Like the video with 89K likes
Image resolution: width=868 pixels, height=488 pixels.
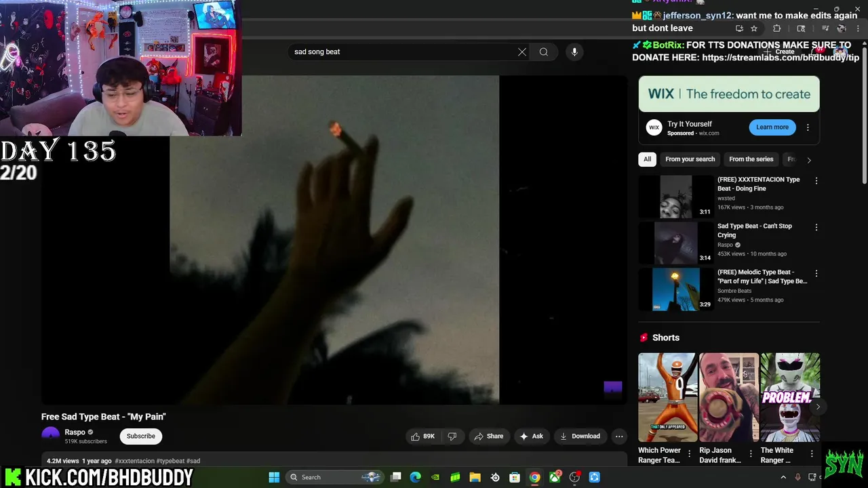[422, 436]
